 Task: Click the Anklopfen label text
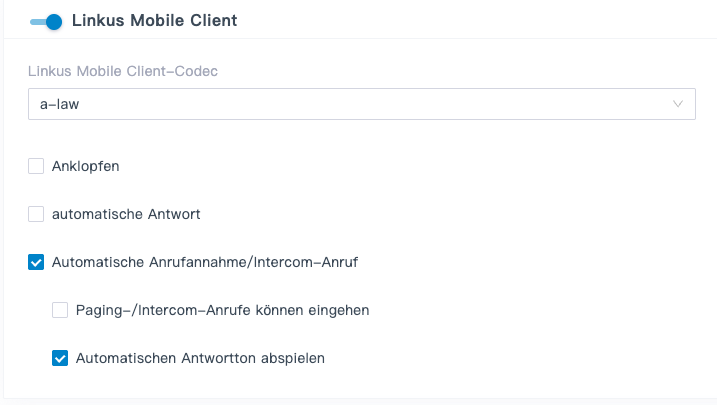coord(86,166)
